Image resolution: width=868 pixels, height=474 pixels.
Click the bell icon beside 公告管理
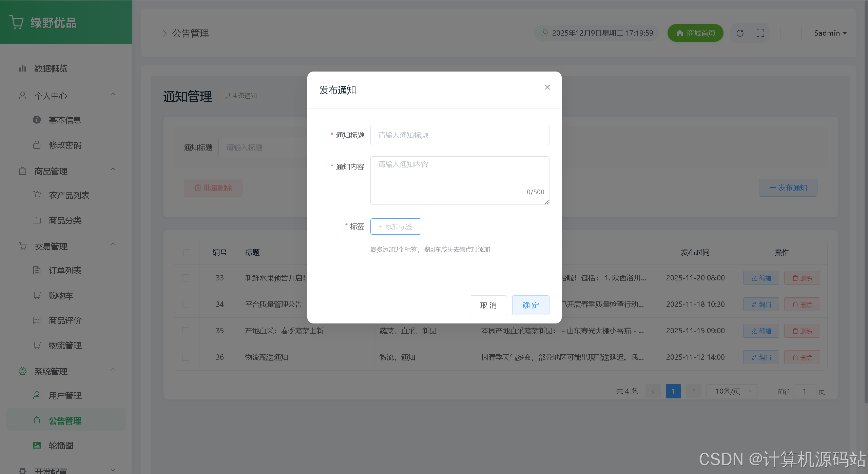pos(37,420)
